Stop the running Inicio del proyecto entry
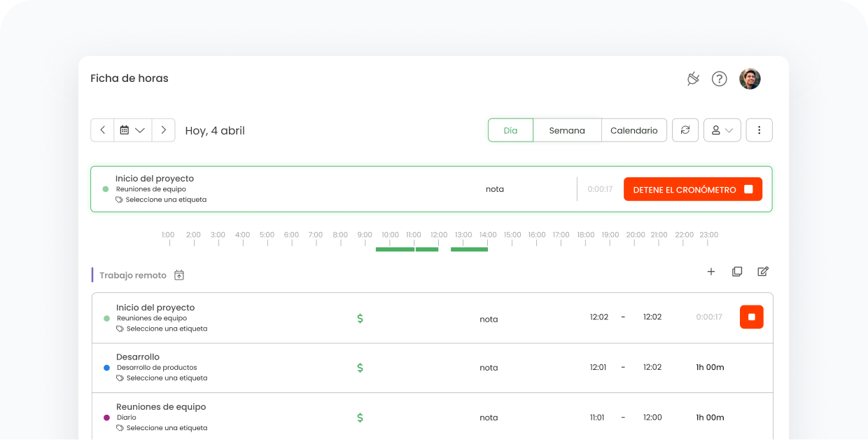This screenshot has height=440, width=868. (751, 317)
